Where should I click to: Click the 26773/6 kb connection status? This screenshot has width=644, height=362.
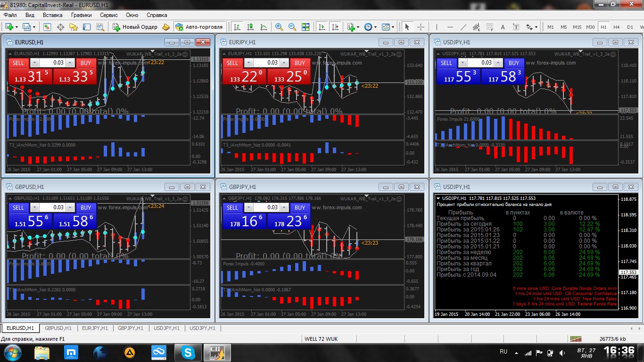(613, 338)
